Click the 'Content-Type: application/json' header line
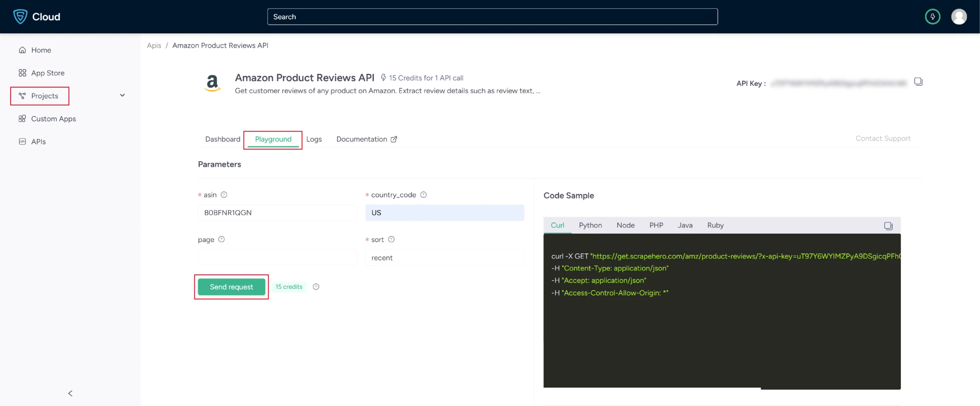 pyautogui.click(x=610, y=269)
